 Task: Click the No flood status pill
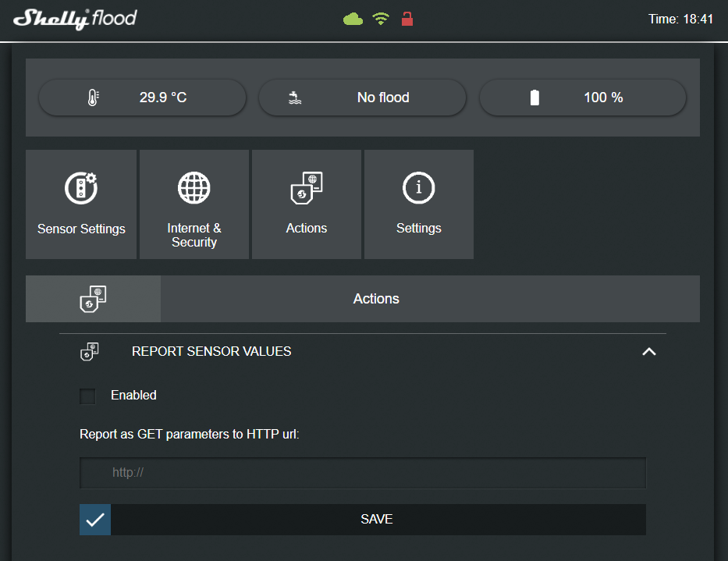362,98
